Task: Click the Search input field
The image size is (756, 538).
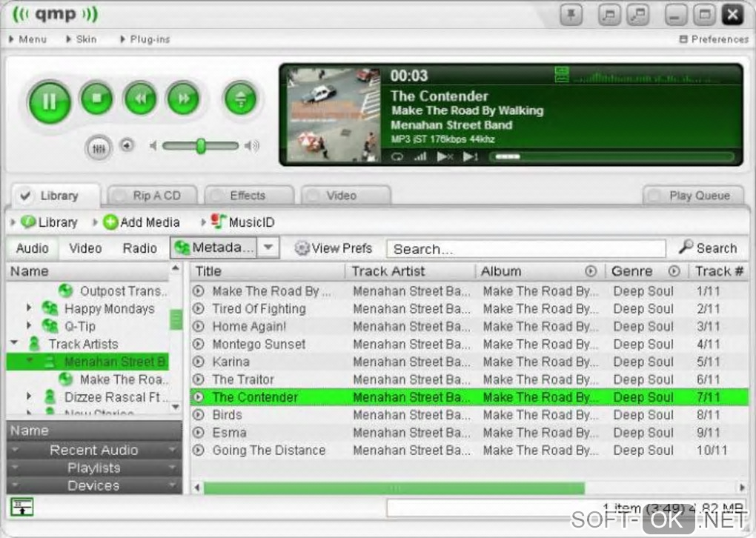Action: point(526,249)
